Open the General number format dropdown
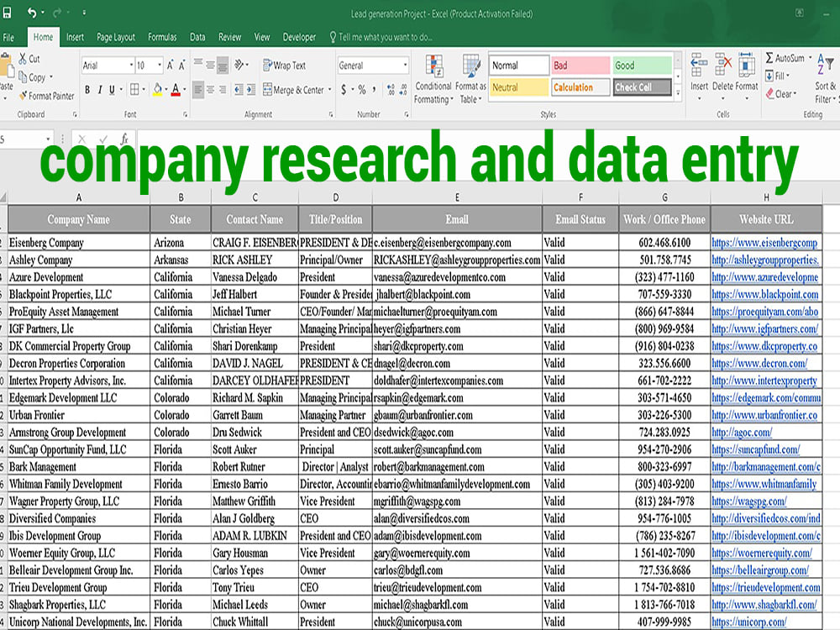The height and width of the screenshot is (630, 840). coord(406,66)
